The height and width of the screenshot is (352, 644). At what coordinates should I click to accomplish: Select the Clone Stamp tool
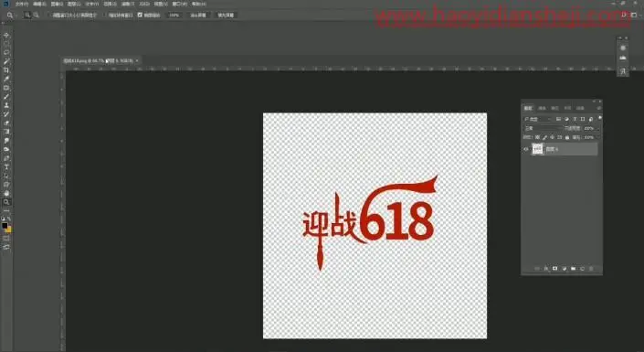click(6, 105)
